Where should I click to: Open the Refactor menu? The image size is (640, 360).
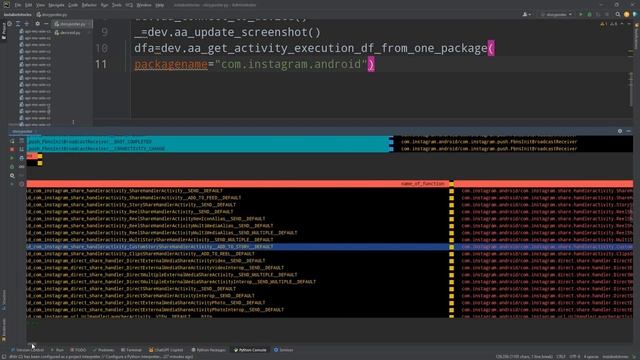point(89,5)
